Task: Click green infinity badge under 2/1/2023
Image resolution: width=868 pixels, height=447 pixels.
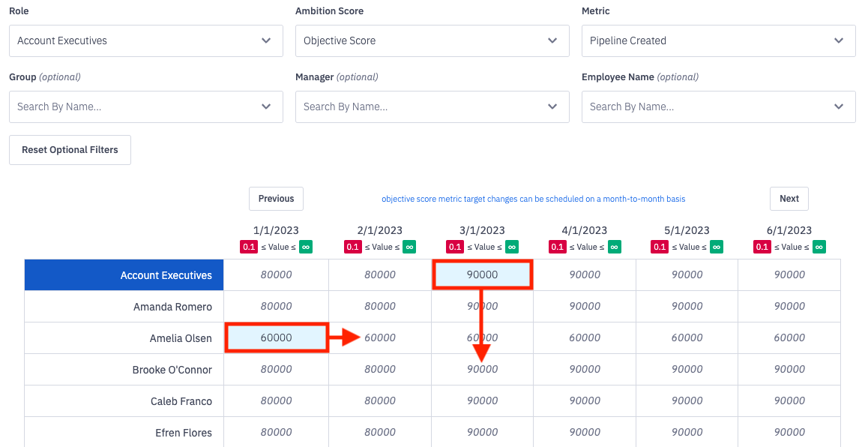Action: click(x=409, y=247)
